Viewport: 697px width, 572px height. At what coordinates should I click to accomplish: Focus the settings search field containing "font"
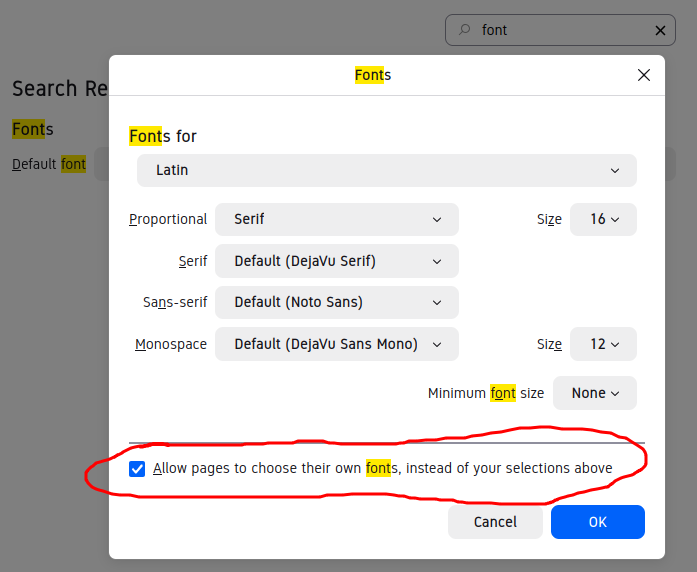point(560,30)
